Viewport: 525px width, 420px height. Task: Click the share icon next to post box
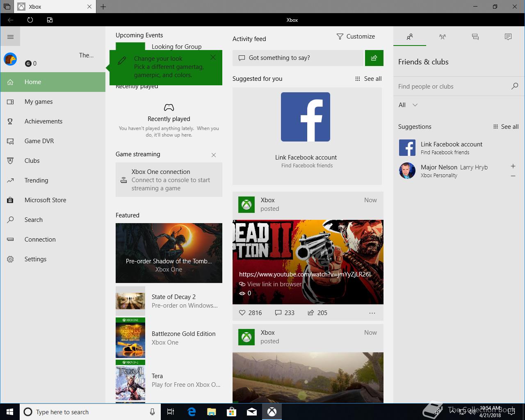(x=374, y=58)
